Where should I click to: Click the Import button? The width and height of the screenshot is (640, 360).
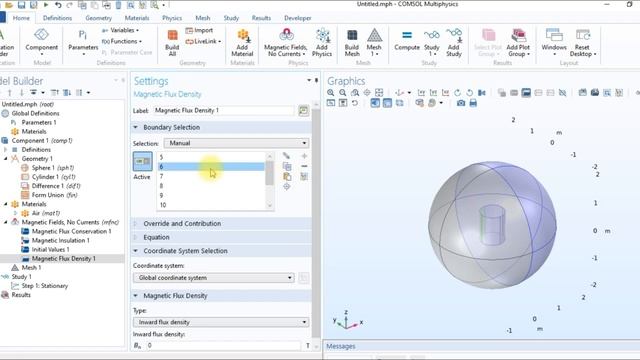tap(199, 30)
